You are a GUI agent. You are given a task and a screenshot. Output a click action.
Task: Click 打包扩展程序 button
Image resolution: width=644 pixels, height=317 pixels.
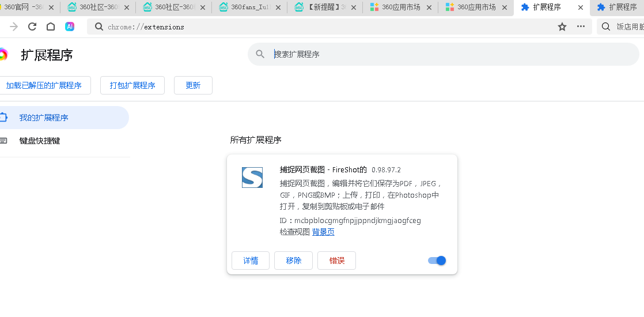pyautogui.click(x=132, y=85)
